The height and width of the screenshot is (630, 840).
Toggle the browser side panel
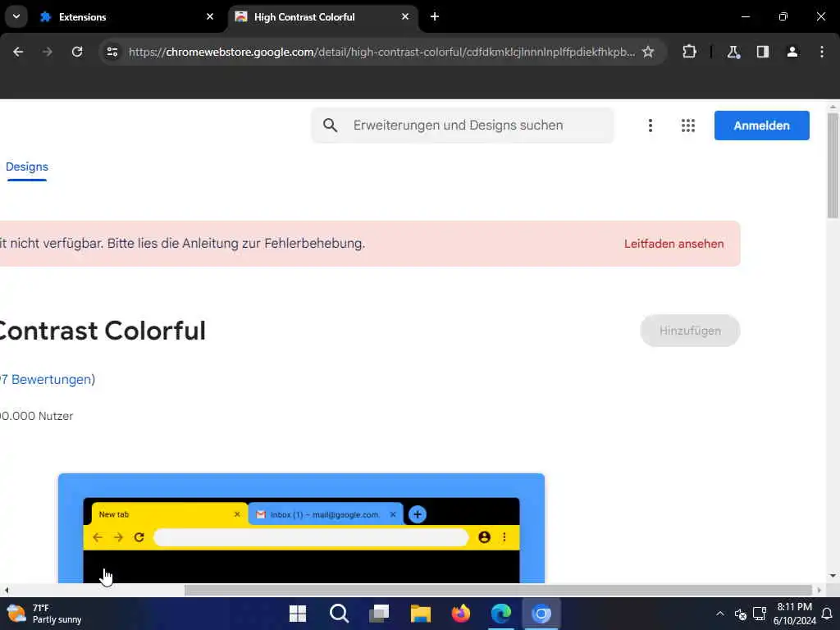(x=763, y=52)
